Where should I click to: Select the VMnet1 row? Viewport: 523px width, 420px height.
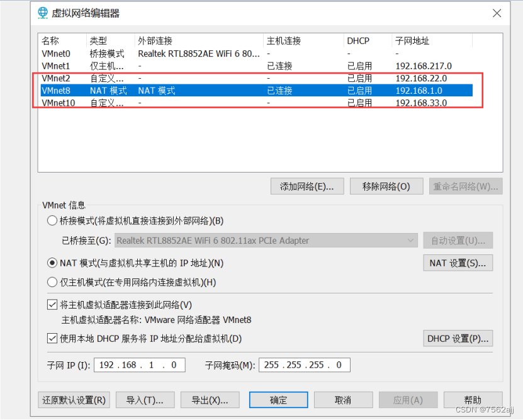click(256, 66)
